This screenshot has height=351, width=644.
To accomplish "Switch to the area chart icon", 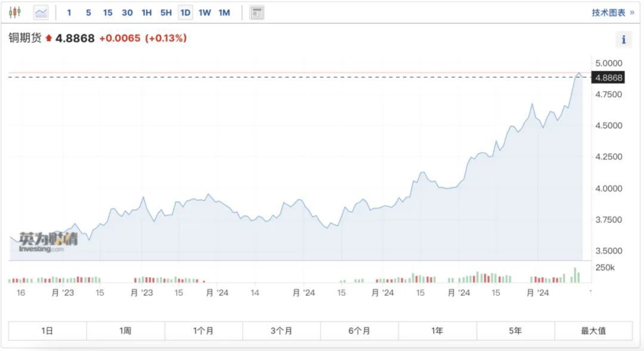I will click(41, 13).
